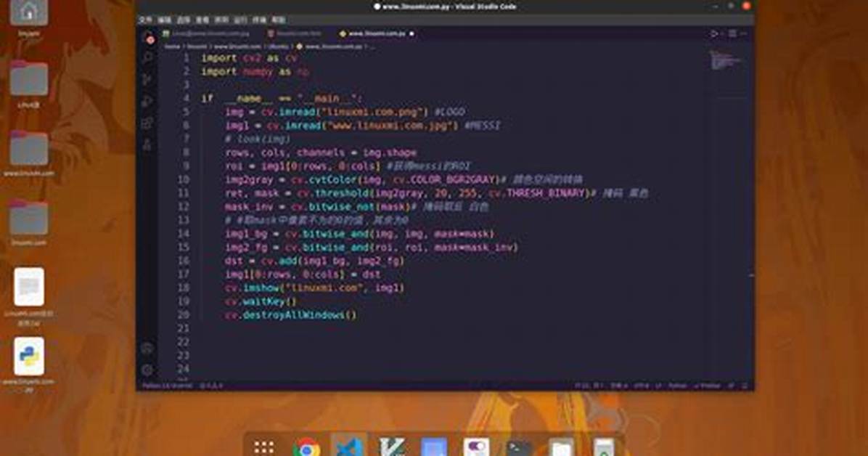Viewport: 868px width, 456px height.
Task: Select the active www.linuxmi.com.py tab
Action: (x=377, y=34)
